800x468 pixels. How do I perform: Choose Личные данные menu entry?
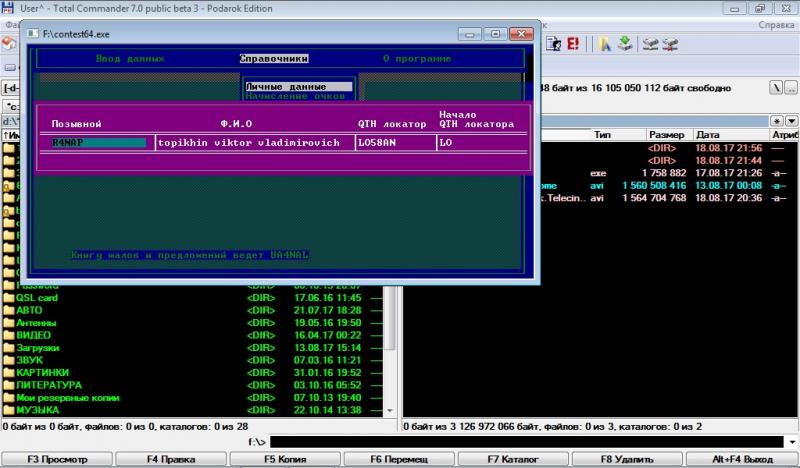(299, 87)
